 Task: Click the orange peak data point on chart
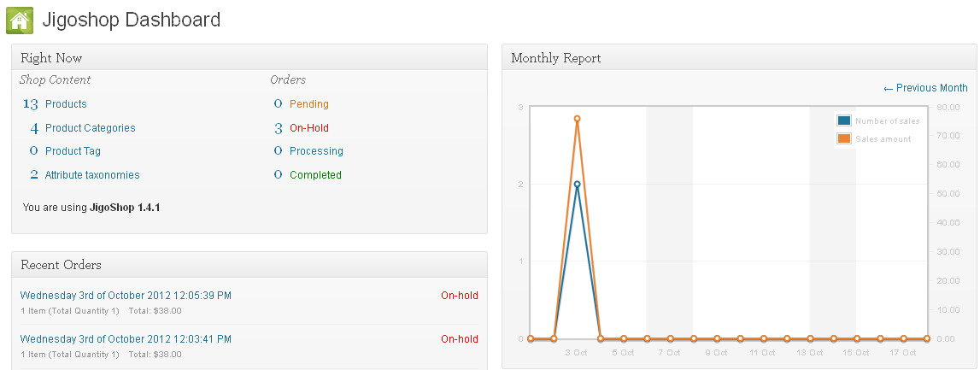pyautogui.click(x=578, y=119)
